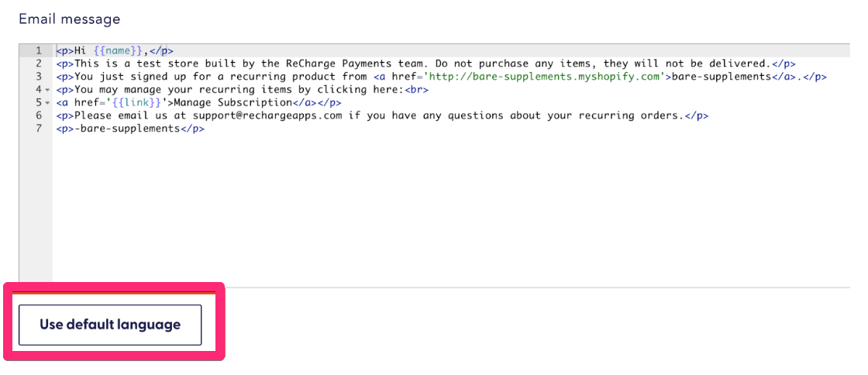Select line number 6 in the gutter

pos(39,116)
